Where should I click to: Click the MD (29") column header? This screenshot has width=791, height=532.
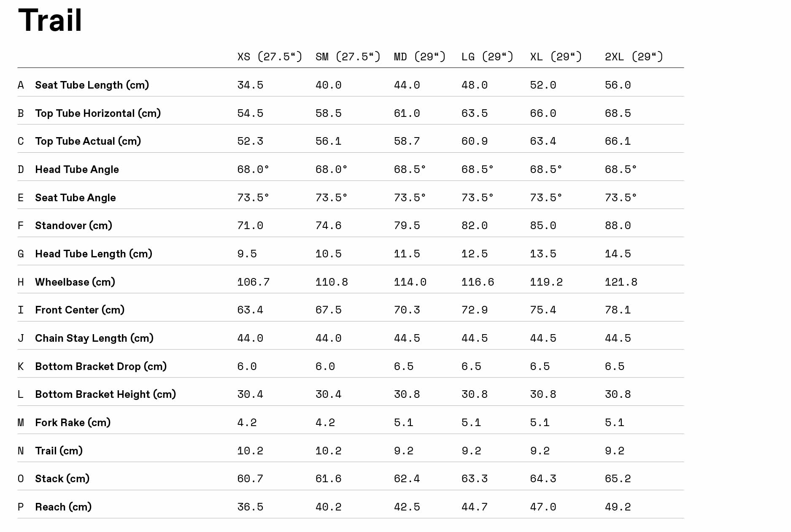point(419,57)
